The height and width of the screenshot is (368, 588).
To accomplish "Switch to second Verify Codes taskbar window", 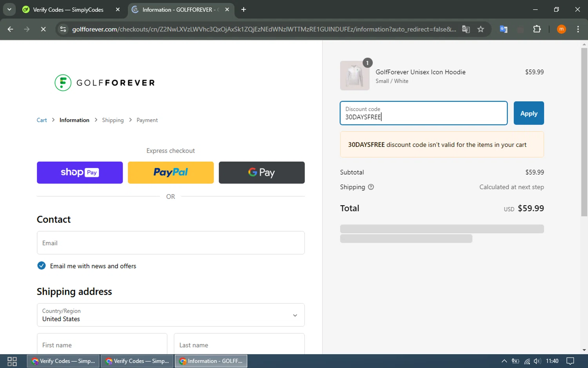I will click(138, 361).
